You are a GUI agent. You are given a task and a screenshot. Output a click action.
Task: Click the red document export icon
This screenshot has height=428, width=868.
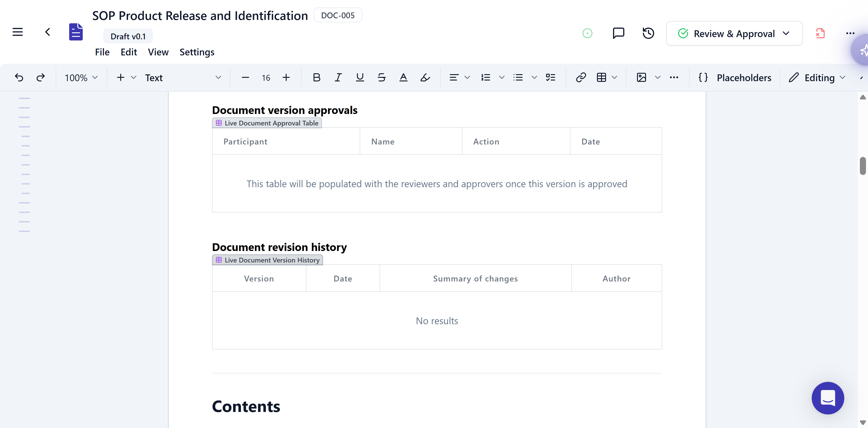(x=820, y=33)
